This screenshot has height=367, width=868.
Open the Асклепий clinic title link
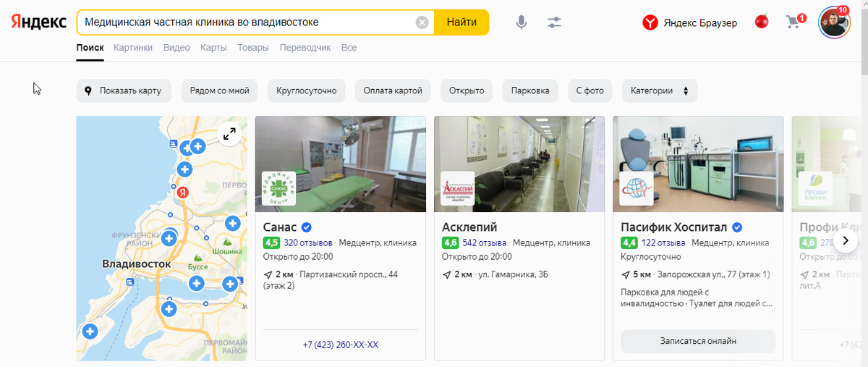469,227
